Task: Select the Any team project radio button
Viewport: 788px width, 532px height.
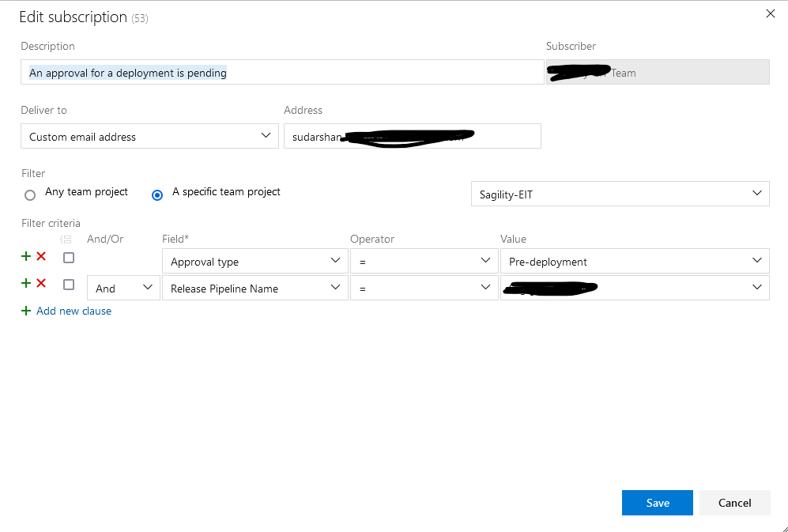Action: point(29,194)
